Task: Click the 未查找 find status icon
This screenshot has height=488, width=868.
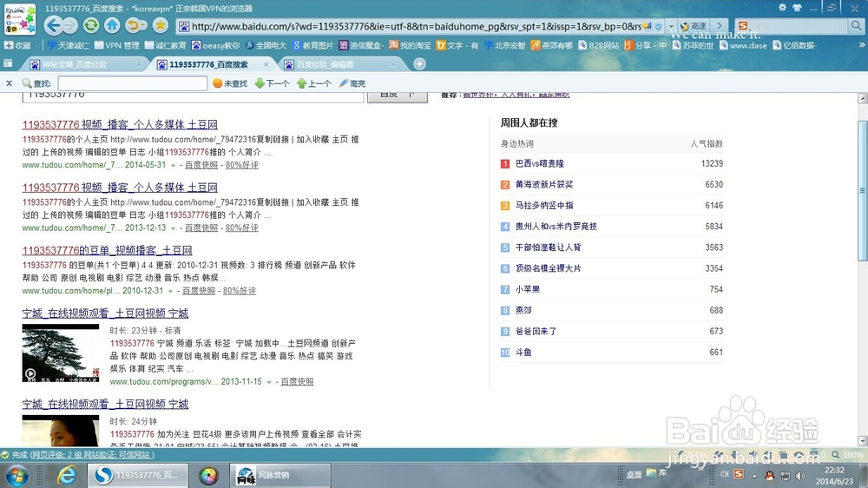Action: (230, 83)
